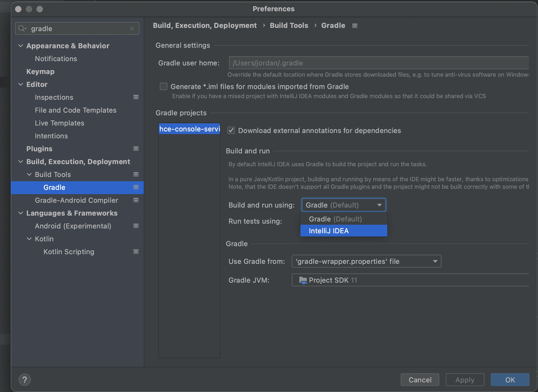Collapse the Languages & Frameworks section

click(x=21, y=213)
